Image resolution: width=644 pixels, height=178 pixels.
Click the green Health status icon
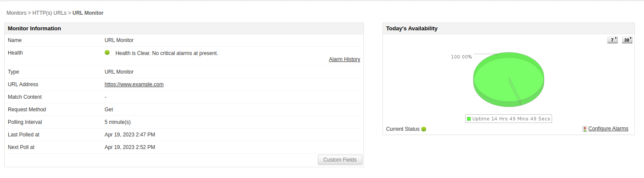point(107,53)
